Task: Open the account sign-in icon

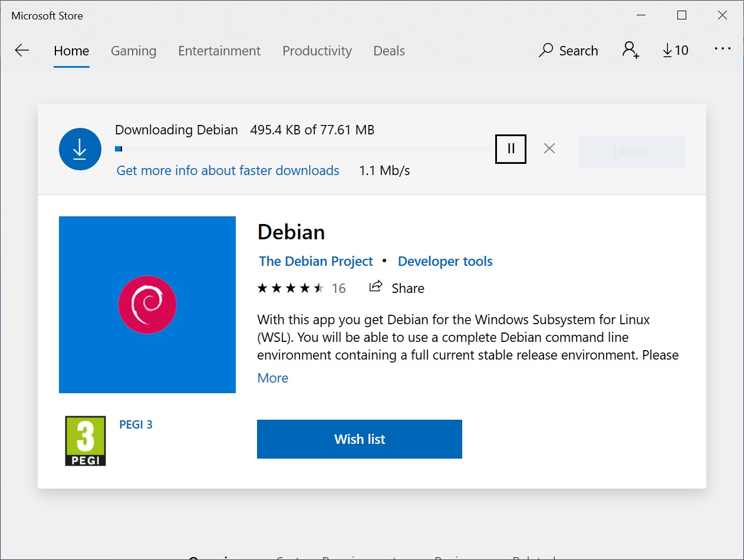Action: click(631, 50)
